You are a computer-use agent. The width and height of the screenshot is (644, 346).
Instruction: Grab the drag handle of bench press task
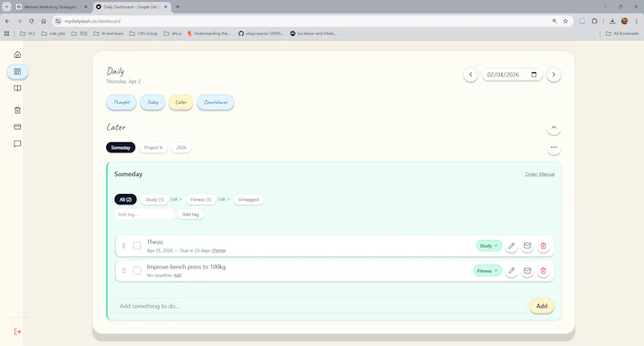tap(124, 271)
